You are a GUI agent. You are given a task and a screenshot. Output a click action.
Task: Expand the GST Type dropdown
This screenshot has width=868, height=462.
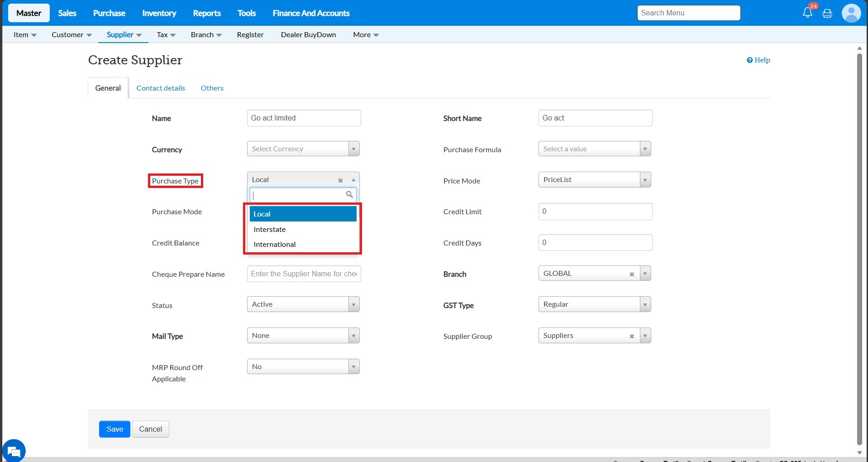pos(645,304)
